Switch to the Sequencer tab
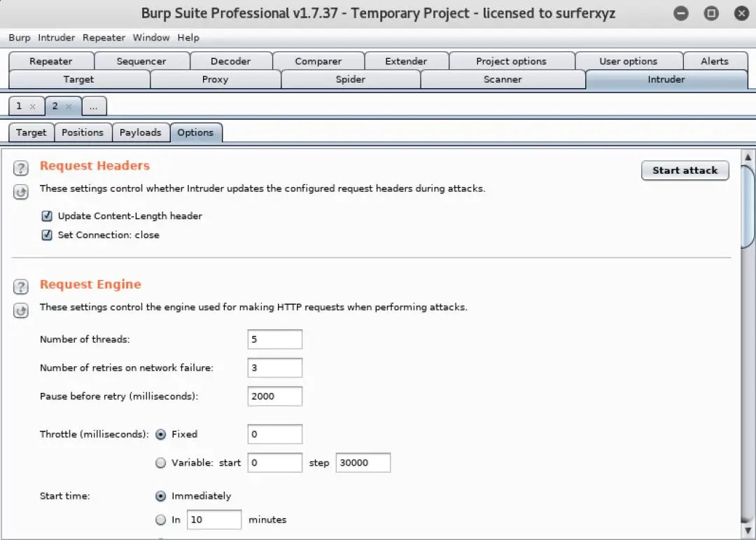This screenshot has height=540, width=756. pos(141,62)
